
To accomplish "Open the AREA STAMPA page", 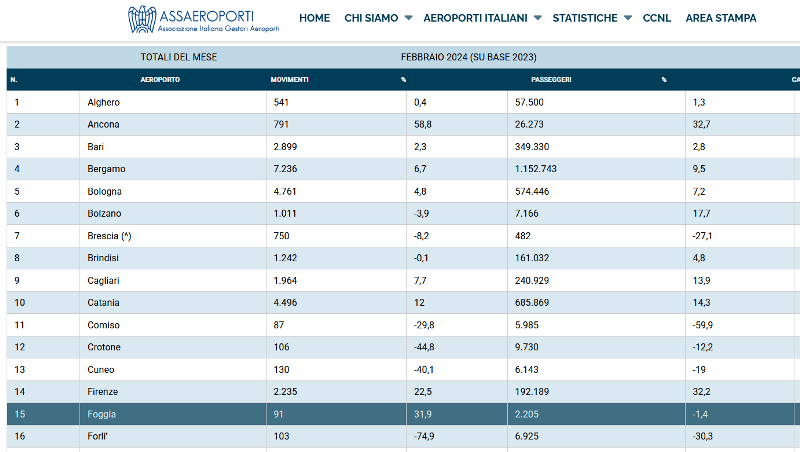I will pos(721,18).
